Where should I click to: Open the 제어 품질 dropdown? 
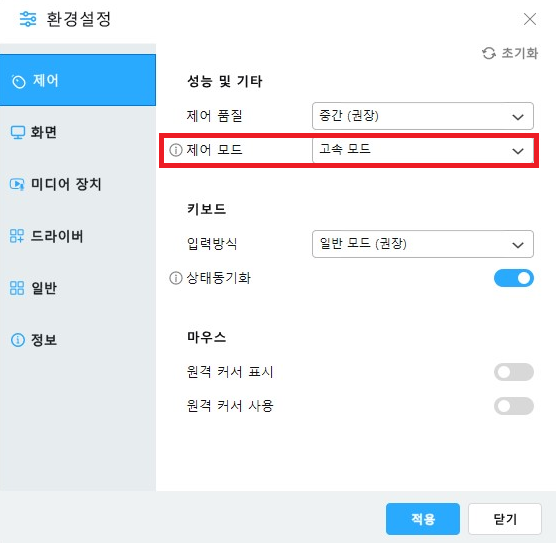click(422, 116)
